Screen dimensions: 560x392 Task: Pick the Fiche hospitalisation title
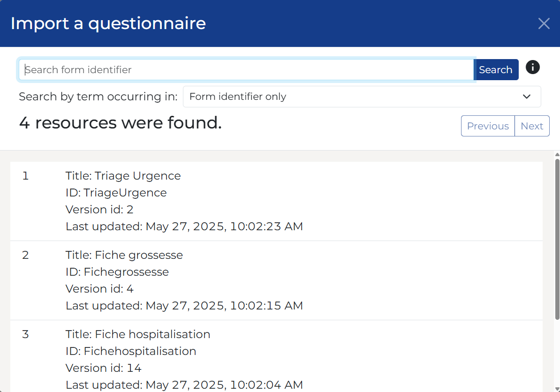tap(137, 334)
